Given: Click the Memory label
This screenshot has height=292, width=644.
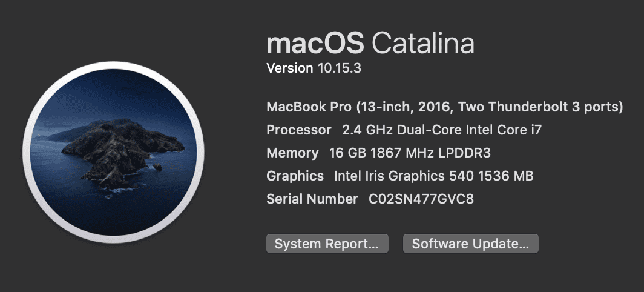Looking at the screenshot, I should (292, 153).
